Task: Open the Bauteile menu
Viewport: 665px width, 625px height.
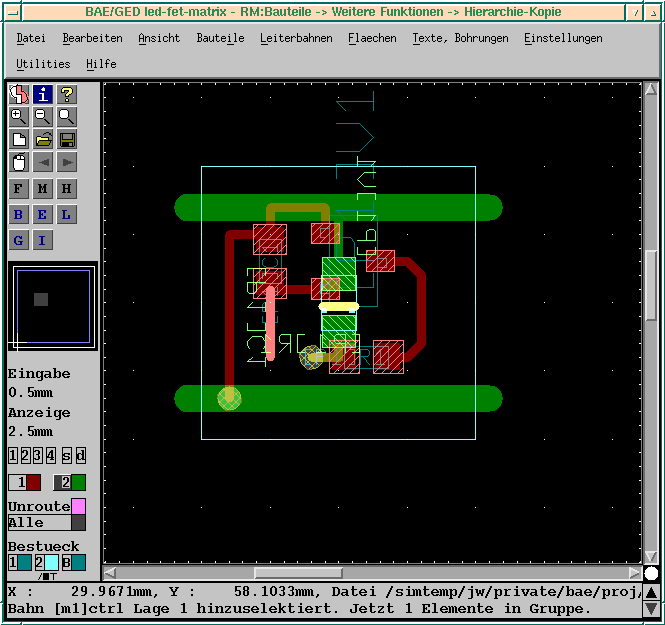Action: pos(220,38)
